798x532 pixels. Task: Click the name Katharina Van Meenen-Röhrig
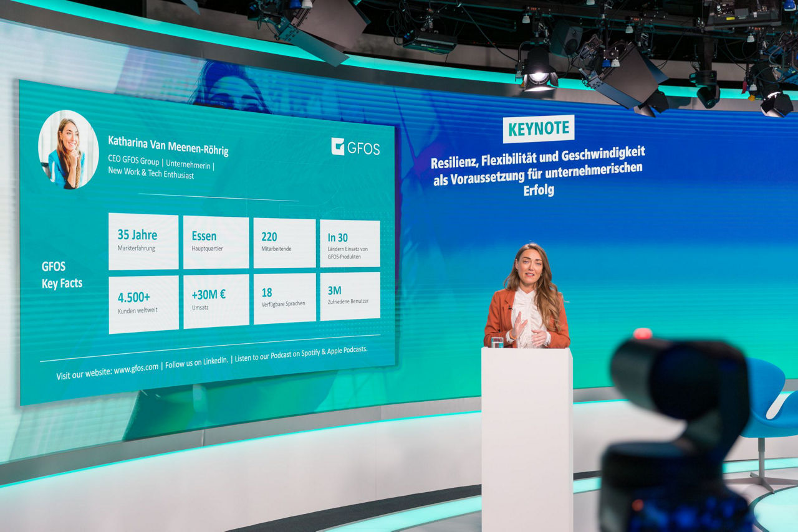168,146
